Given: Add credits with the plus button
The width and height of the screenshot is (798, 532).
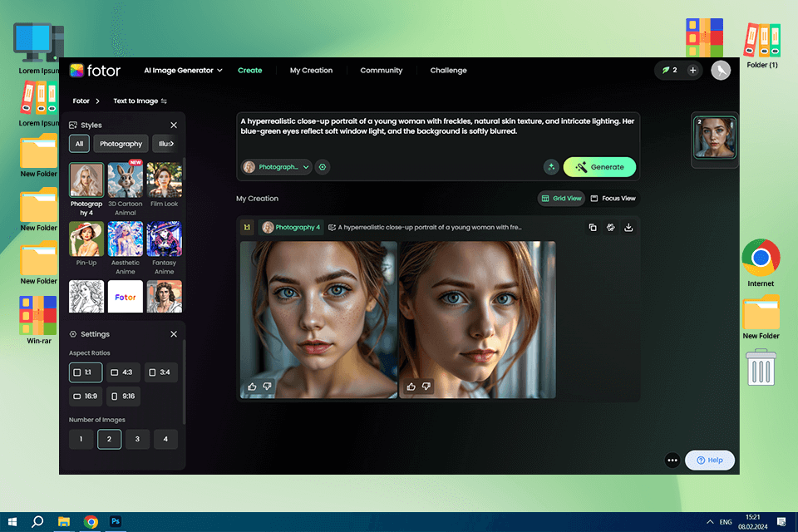Looking at the screenshot, I should [x=692, y=71].
